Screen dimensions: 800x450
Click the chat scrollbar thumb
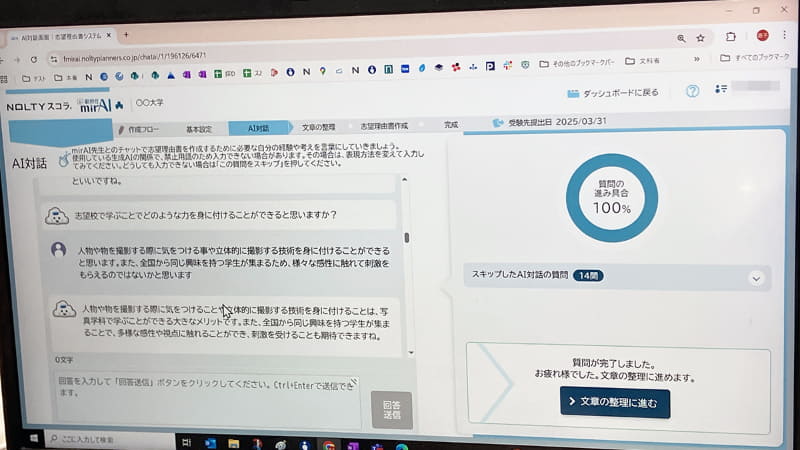pos(407,238)
